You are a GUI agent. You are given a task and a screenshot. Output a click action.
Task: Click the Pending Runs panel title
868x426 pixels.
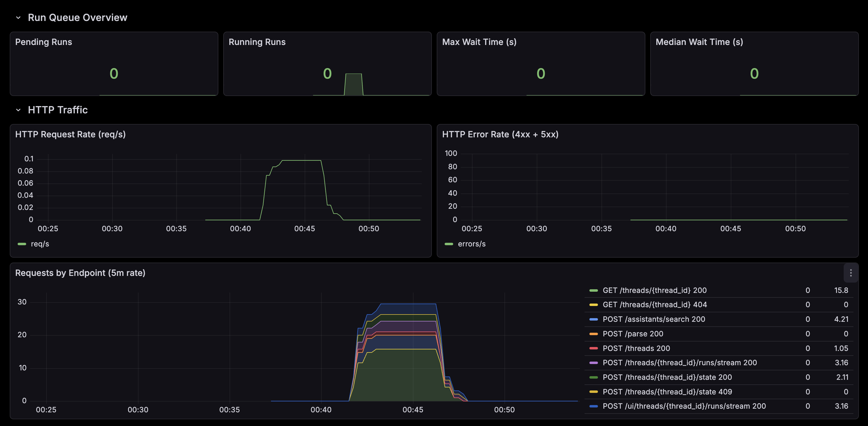pos(43,42)
